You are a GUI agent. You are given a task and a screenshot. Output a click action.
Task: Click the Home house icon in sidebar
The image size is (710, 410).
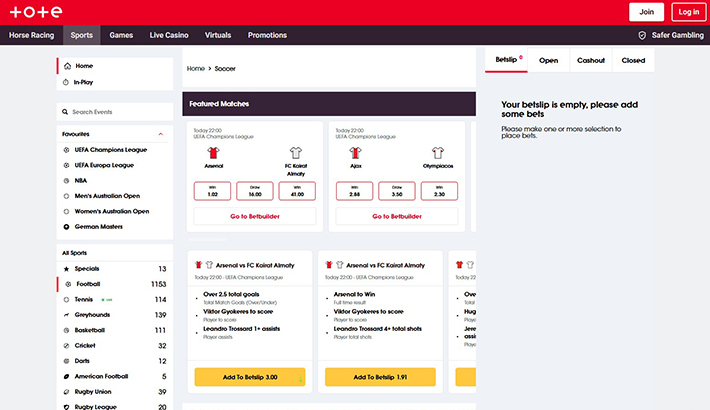pos(66,66)
